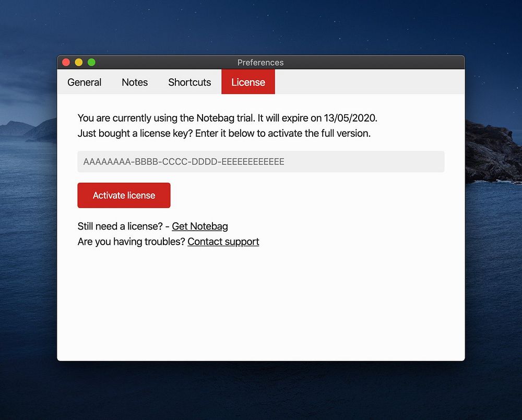Click the Activate license button

124,195
